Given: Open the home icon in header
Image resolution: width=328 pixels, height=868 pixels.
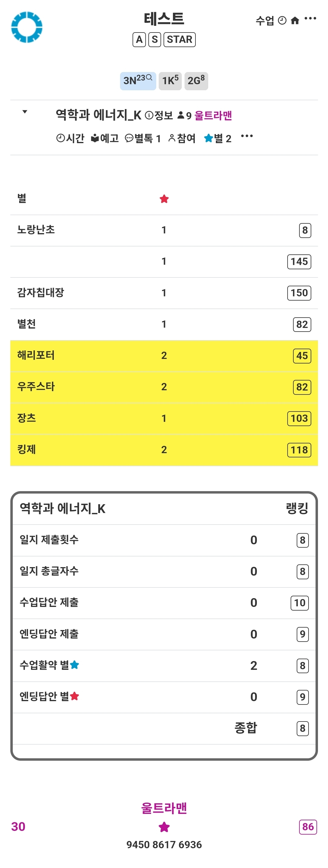Looking at the screenshot, I should pyautogui.click(x=295, y=21).
